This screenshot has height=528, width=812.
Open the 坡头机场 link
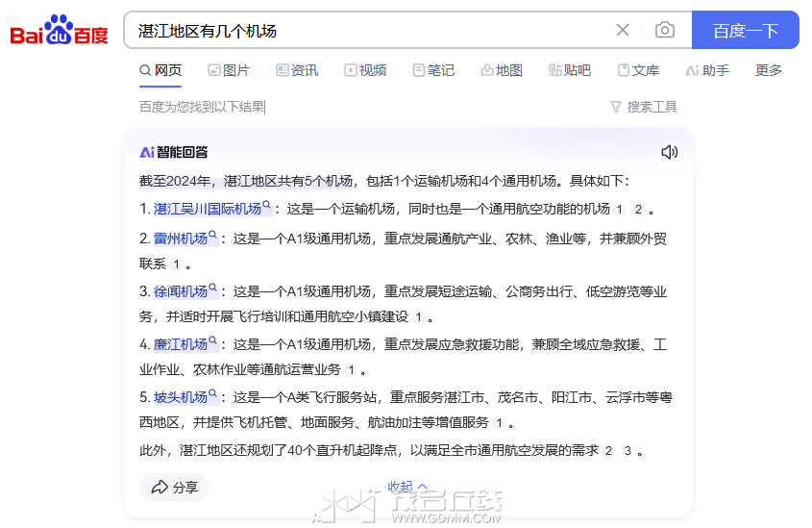[181, 397]
